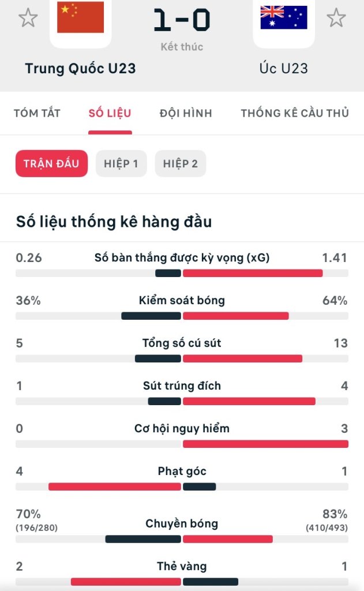The image size is (364, 591).
Task: Select the SỐ LIỆU tab
Action: click(110, 113)
